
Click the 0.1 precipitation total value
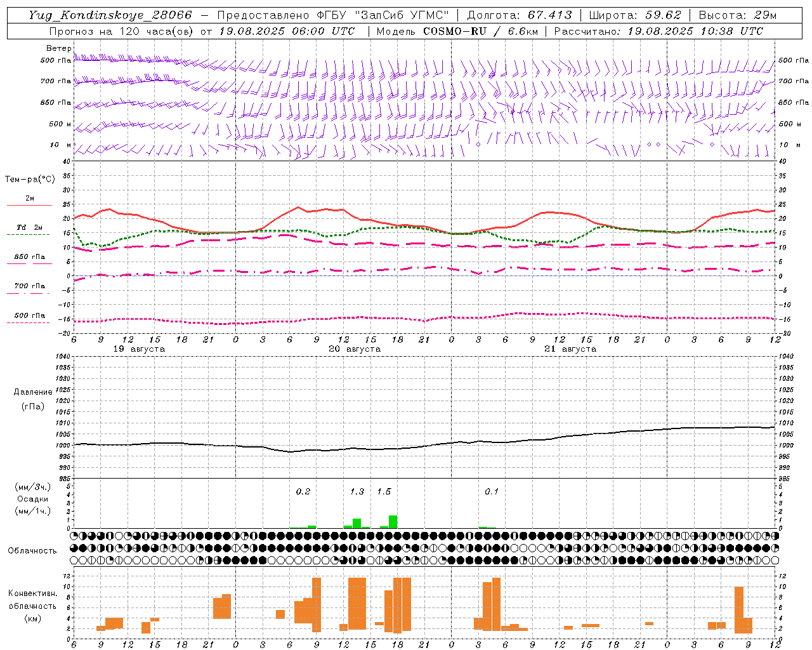click(492, 491)
